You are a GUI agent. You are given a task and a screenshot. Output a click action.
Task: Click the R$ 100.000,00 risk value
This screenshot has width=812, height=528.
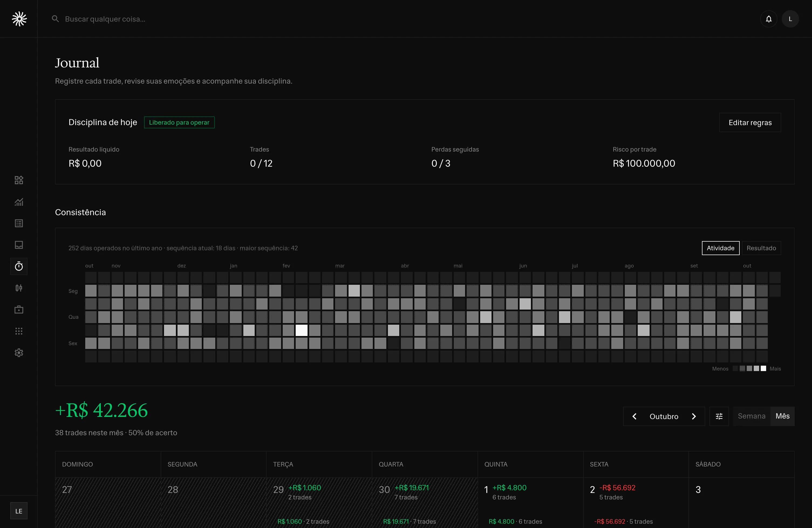pos(643,163)
